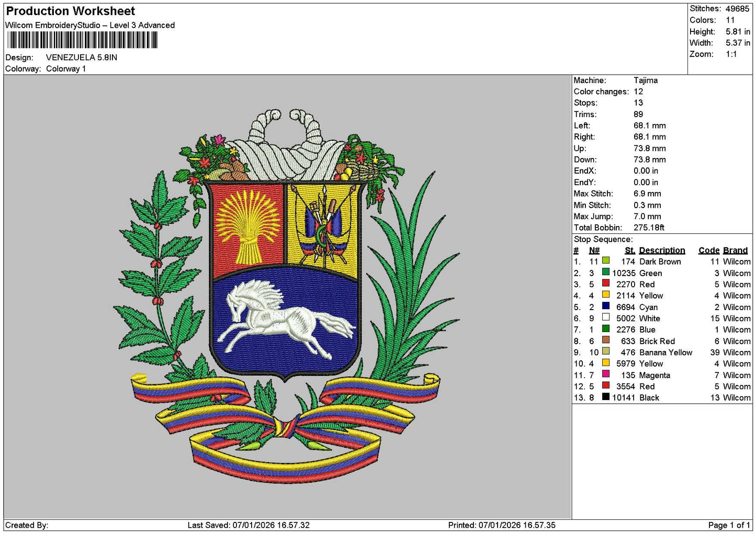Click the stitch count 2270

(626, 285)
